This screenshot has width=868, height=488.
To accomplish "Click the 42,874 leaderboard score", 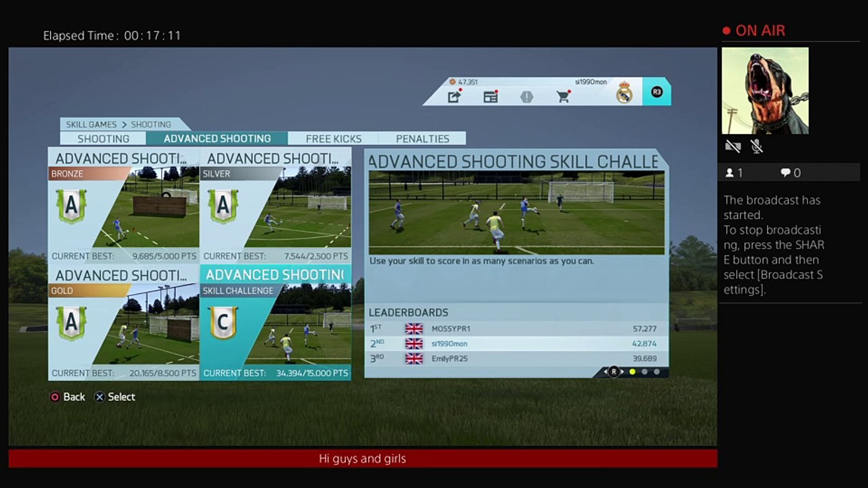I will coord(644,344).
